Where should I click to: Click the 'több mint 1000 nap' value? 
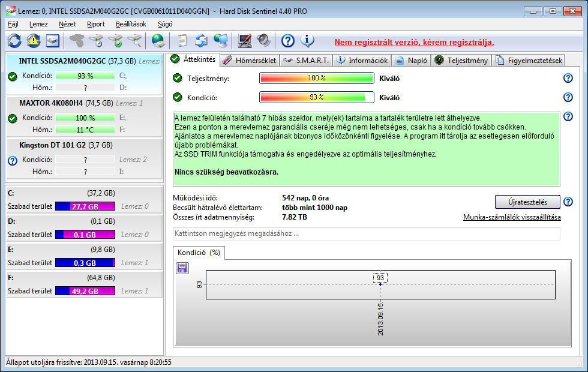(x=314, y=208)
